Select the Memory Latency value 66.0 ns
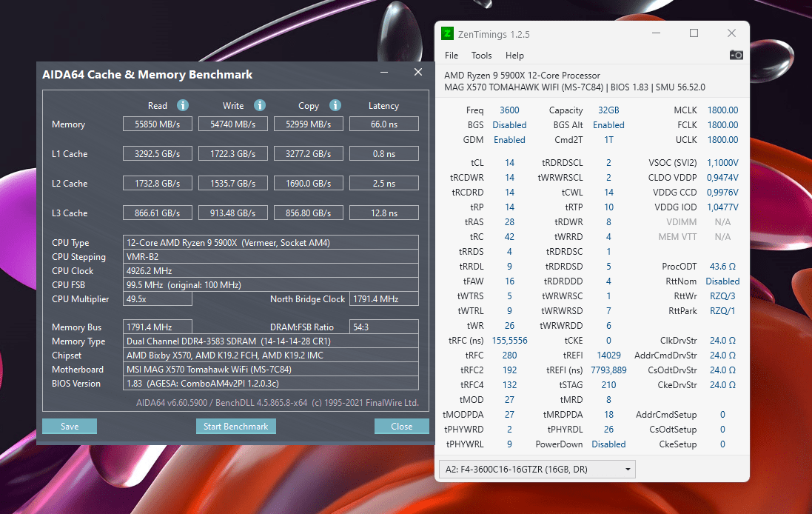812x514 pixels. coord(384,124)
